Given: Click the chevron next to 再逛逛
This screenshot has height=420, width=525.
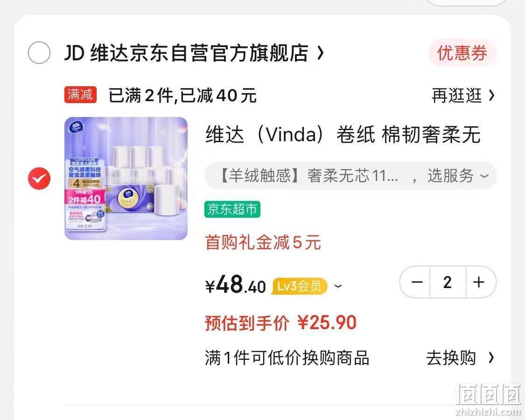Looking at the screenshot, I should (x=491, y=96).
